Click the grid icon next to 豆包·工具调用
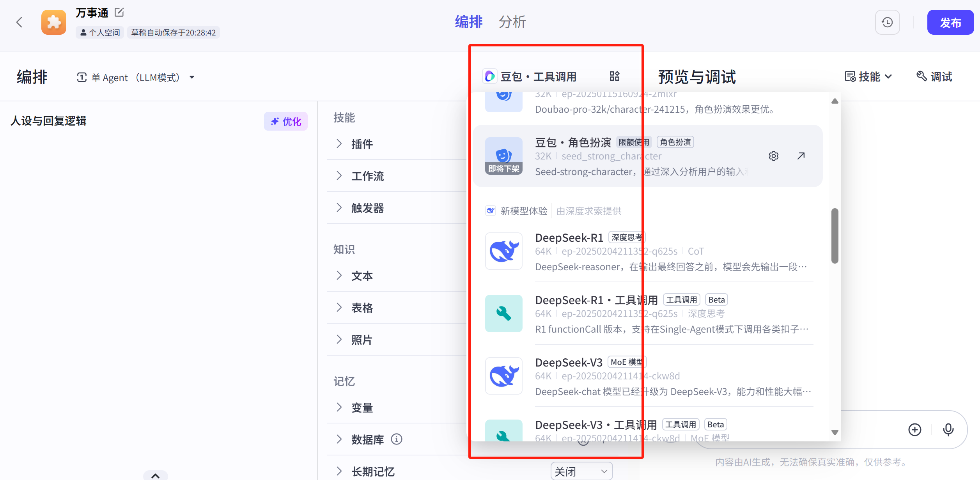The height and width of the screenshot is (480, 980). pyautogui.click(x=615, y=76)
